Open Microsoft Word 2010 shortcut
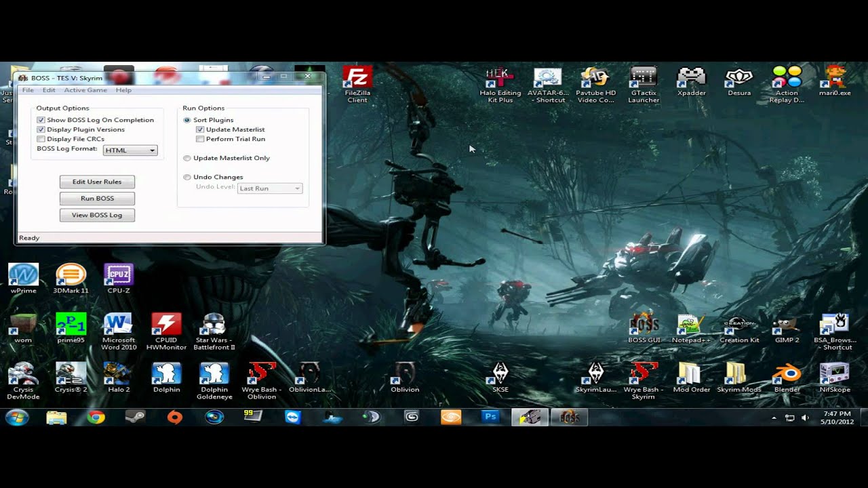The image size is (868, 488). click(119, 331)
